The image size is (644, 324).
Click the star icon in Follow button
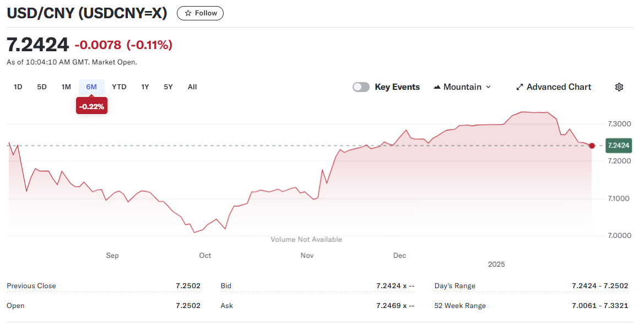(188, 13)
